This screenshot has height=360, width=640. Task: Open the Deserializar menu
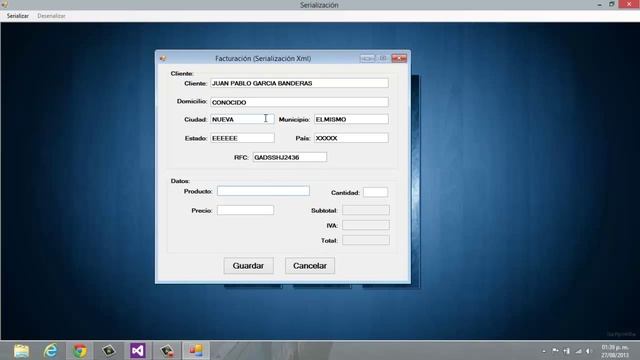[x=51, y=16]
